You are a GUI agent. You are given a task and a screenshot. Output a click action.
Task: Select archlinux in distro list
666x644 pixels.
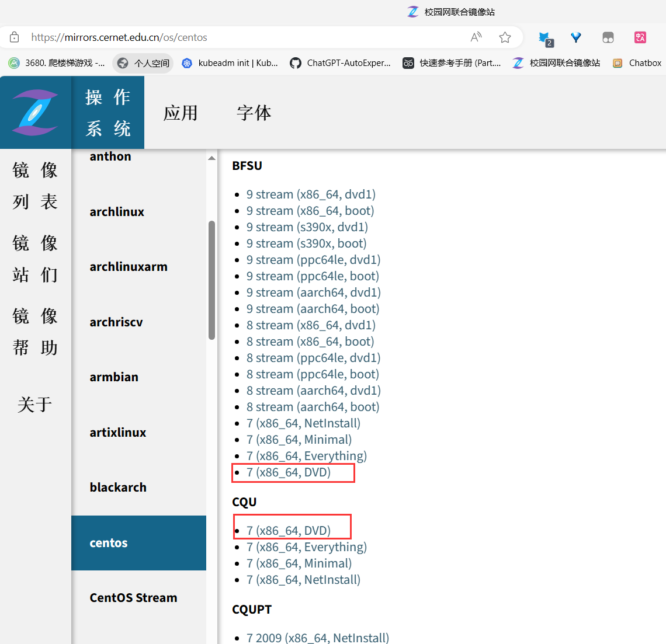tap(117, 212)
